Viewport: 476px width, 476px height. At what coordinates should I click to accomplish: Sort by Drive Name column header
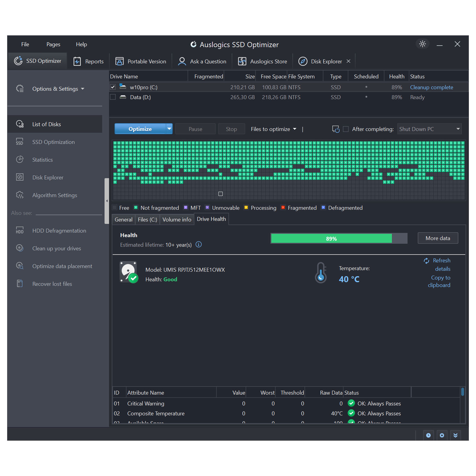pyautogui.click(x=148, y=77)
